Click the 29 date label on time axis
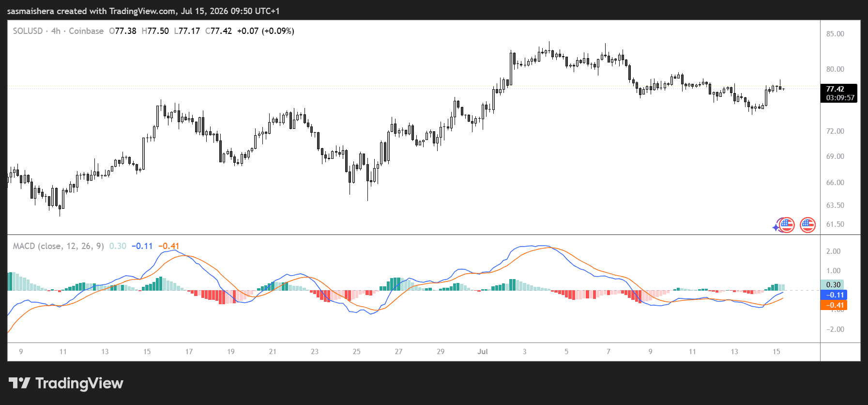The height and width of the screenshot is (405, 868). (x=441, y=352)
